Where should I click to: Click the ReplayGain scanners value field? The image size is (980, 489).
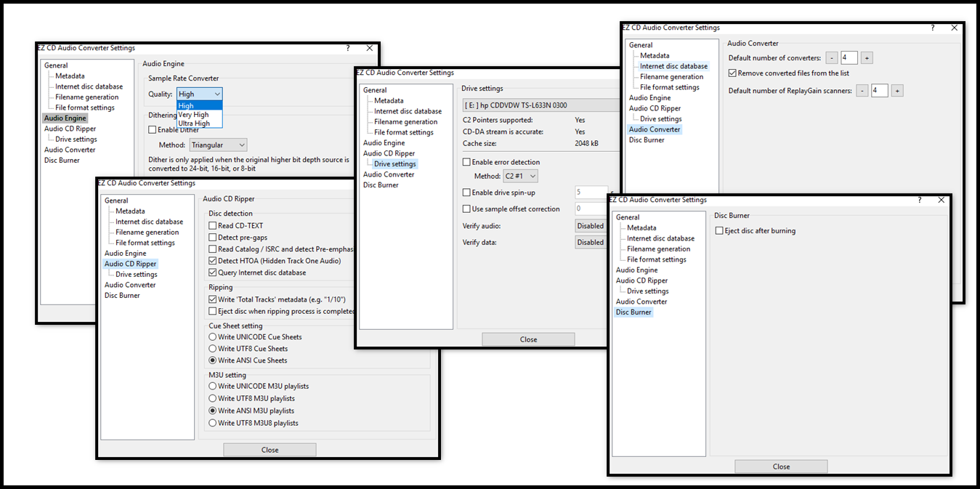tap(880, 91)
